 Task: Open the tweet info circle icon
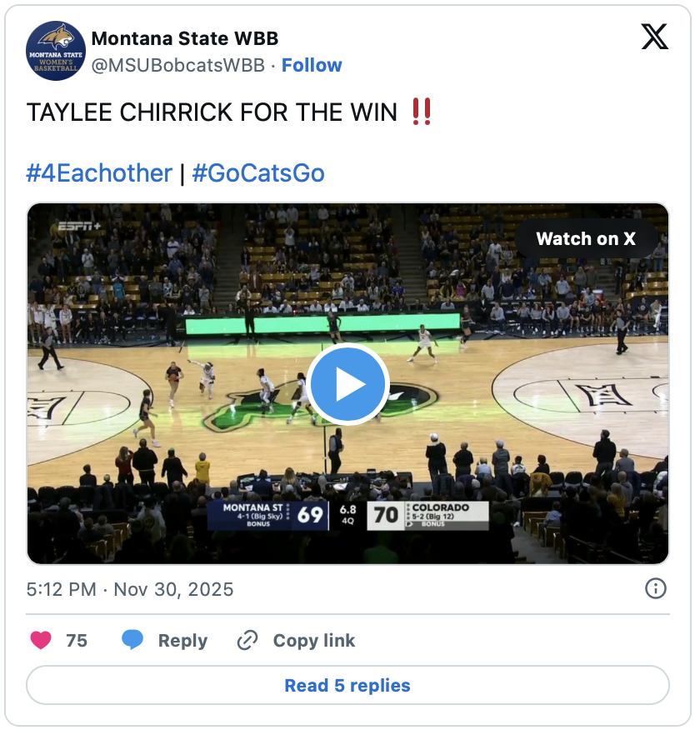pos(656,588)
